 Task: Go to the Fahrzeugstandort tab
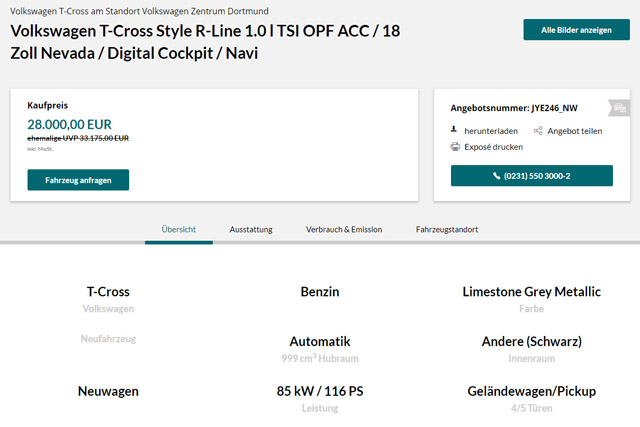tap(446, 229)
